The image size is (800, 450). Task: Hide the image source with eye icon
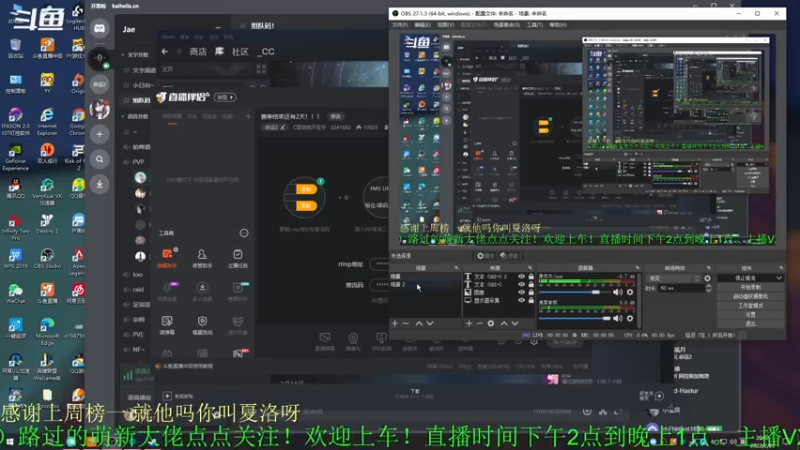(521, 292)
